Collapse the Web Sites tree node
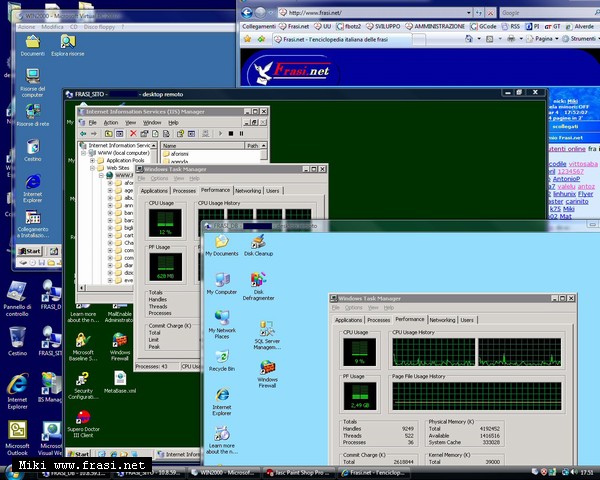This screenshot has height=480, width=600. [x=93, y=168]
